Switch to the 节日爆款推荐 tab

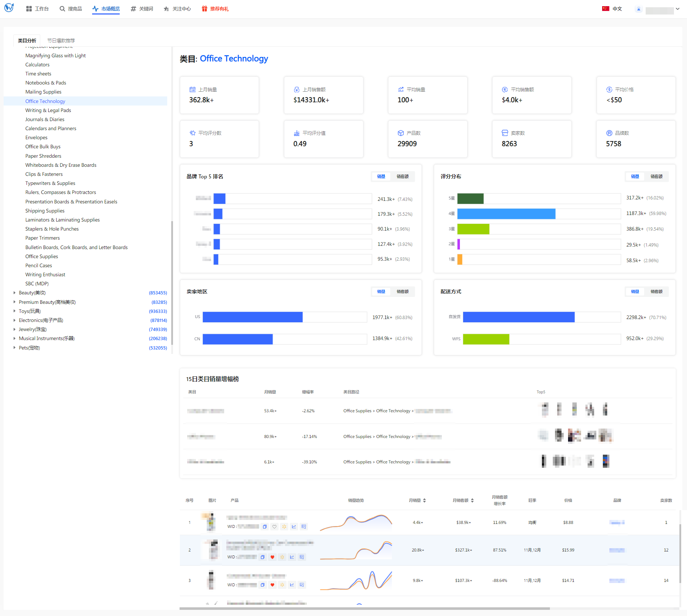point(61,41)
